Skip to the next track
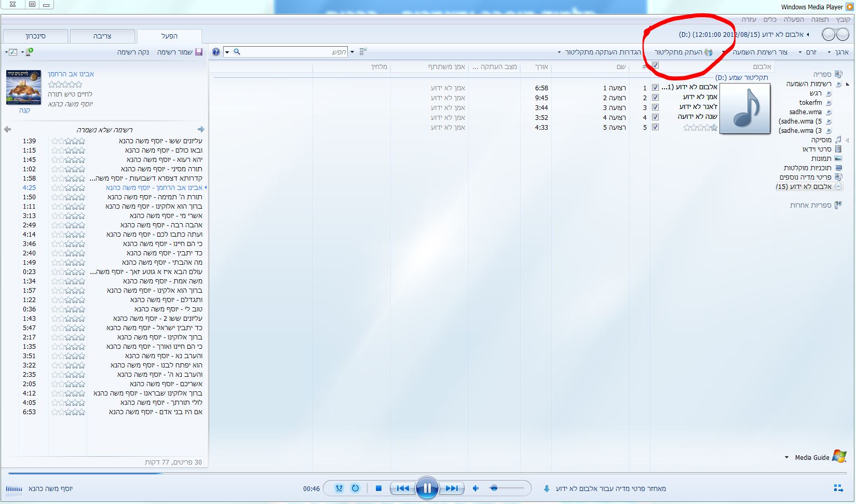Image resolution: width=856 pixels, height=504 pixels. click(451, 488)
